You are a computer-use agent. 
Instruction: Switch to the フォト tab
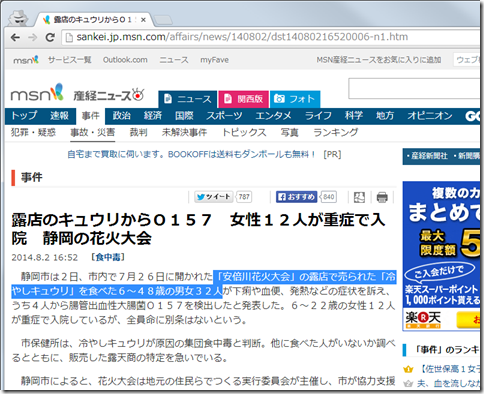(x=295, y=99)
